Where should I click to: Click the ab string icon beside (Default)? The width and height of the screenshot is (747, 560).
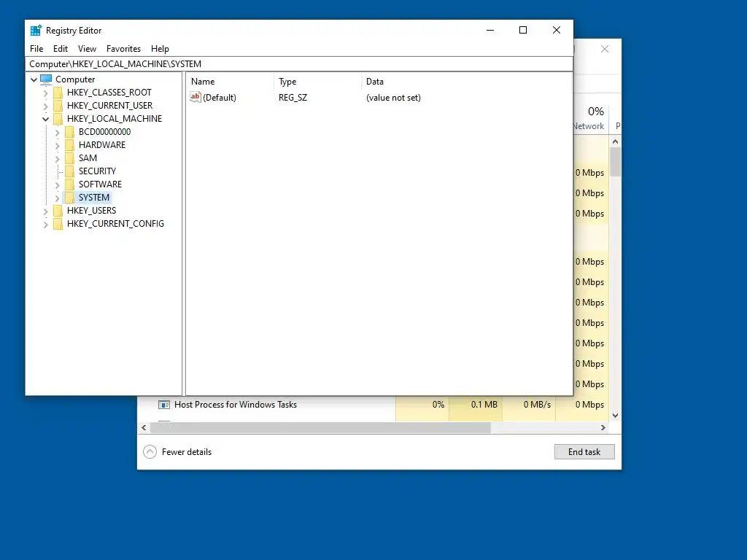[196, 97]
